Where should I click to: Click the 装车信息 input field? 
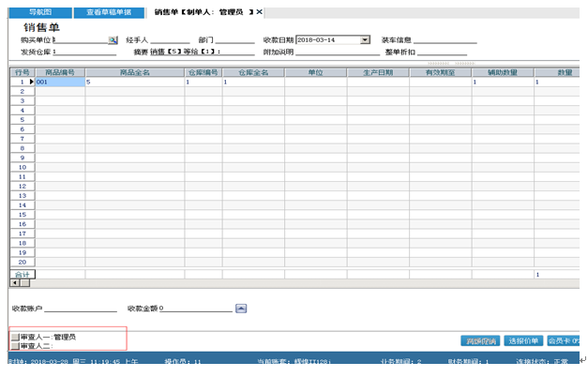(445, 40)
